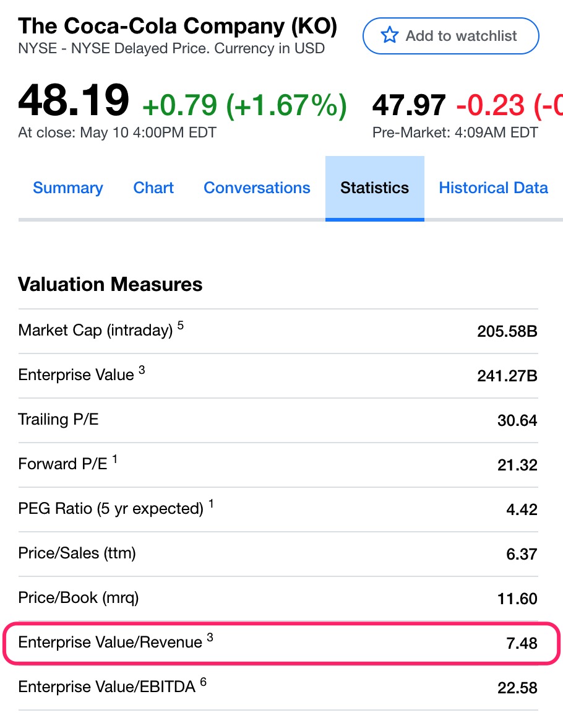Click footnote 5 next to Market Cap

pyautogui.click(x=181, y=325)
